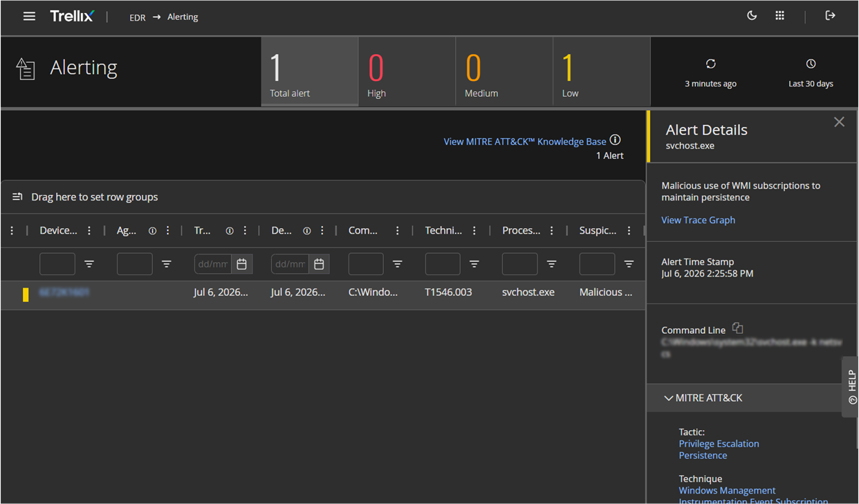The image size is (859, 504).
Task: Open filter operator for Device column
Action: (89, 264)
